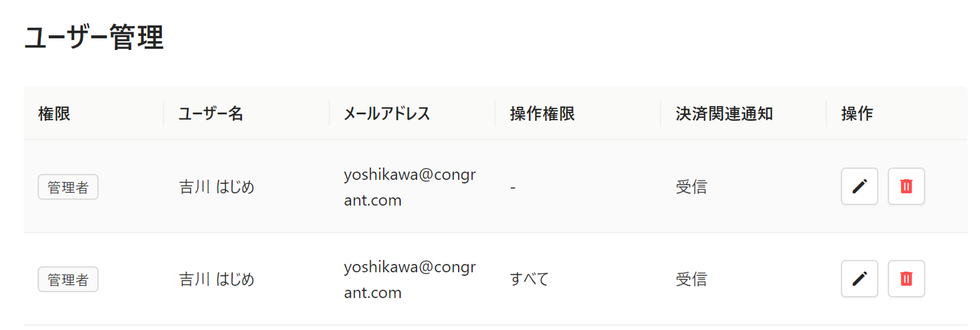Edit the user with すべて operation permission
The image size is (980, 330).
(859, 279)
